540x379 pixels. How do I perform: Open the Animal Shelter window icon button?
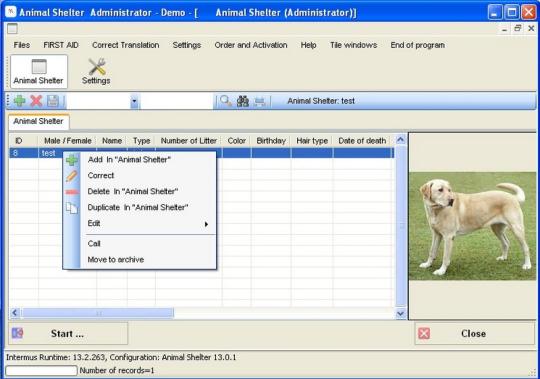[x=39, y=72]
